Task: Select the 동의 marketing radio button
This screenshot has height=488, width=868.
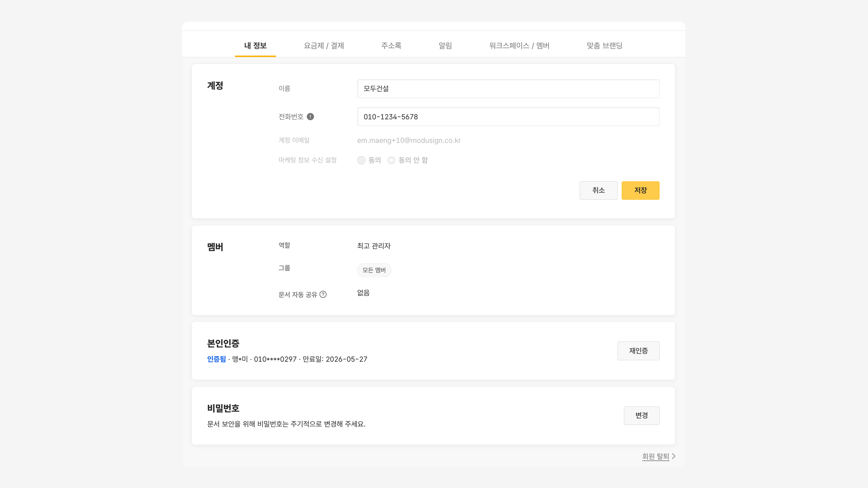Action: click(x=361, y=160)
